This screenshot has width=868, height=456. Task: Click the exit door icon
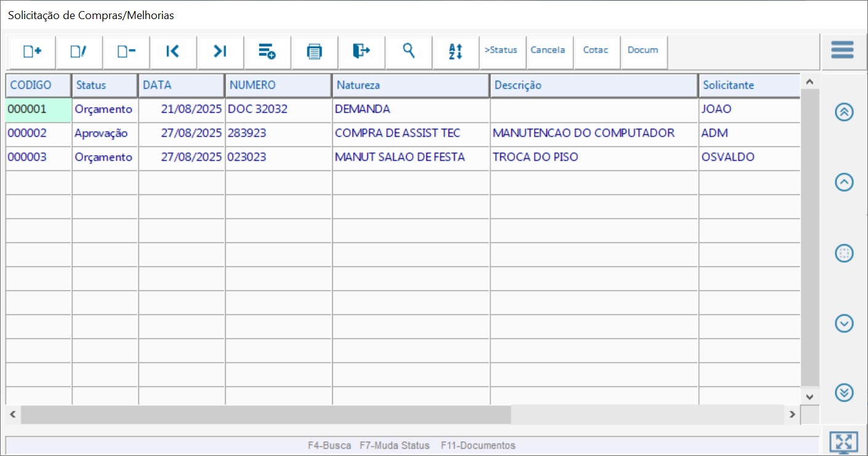click(x=362, y=52)
